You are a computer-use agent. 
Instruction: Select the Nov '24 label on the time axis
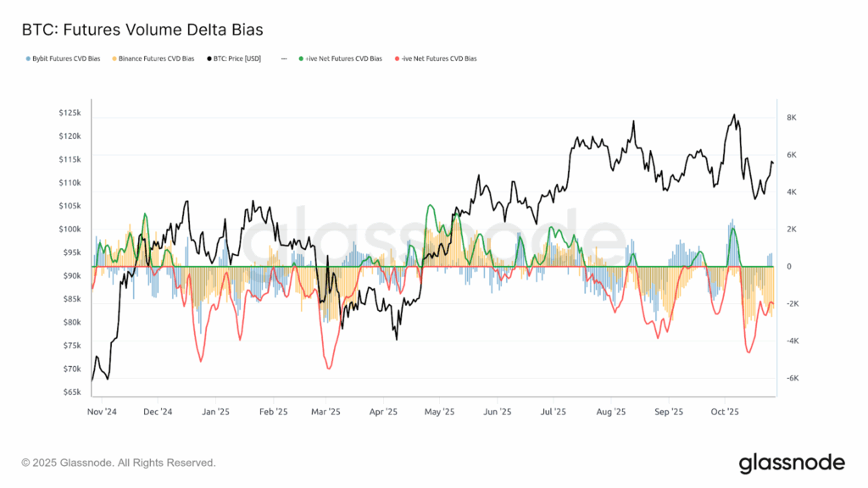(x=102, y=412)
